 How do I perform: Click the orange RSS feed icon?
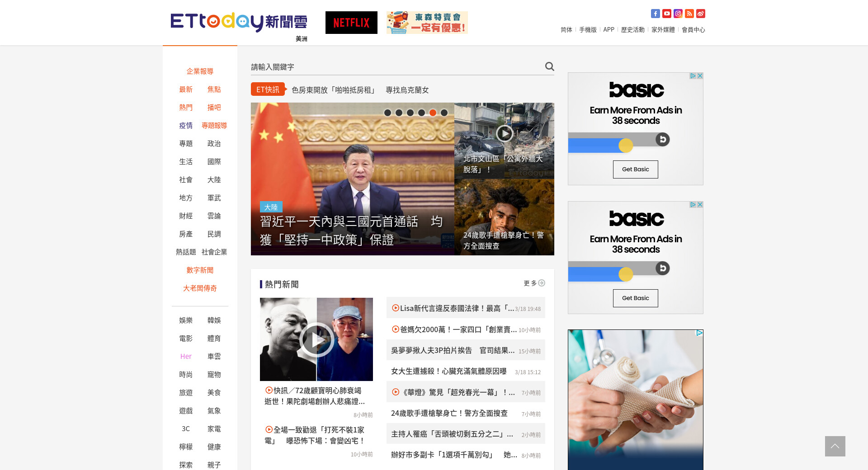tap(689, 14)
